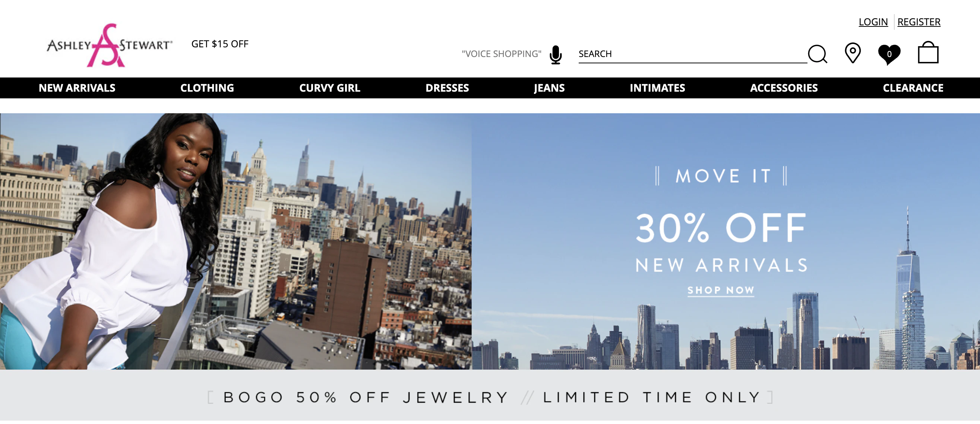The height and width of the screenshot is (424, 980).
Task: Click the magnifying glass search icon
Action: click(818, 54)
